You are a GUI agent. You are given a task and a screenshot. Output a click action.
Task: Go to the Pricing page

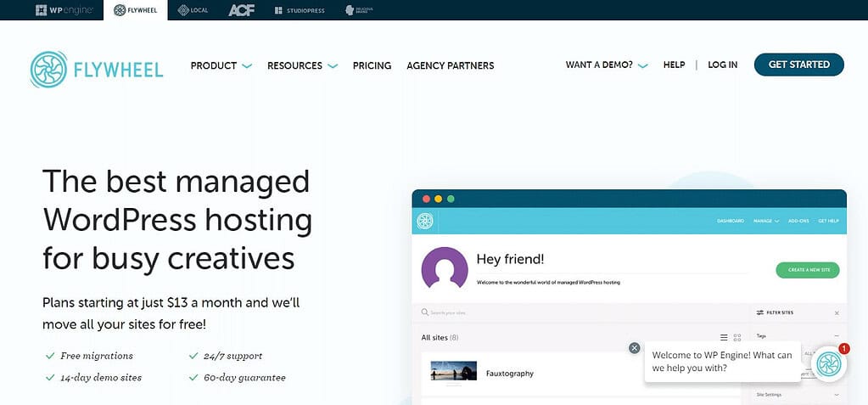pyautogui.click(x=372, y=65)
